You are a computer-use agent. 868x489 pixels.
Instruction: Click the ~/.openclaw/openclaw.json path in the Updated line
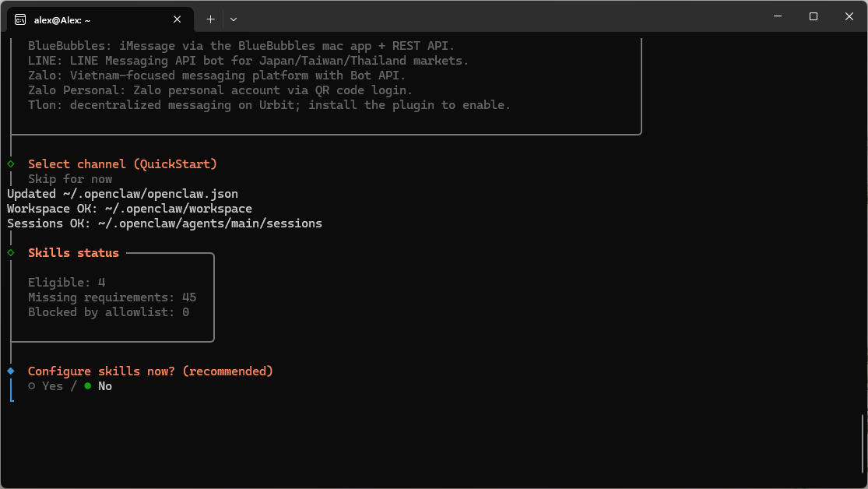coord(150,194)
